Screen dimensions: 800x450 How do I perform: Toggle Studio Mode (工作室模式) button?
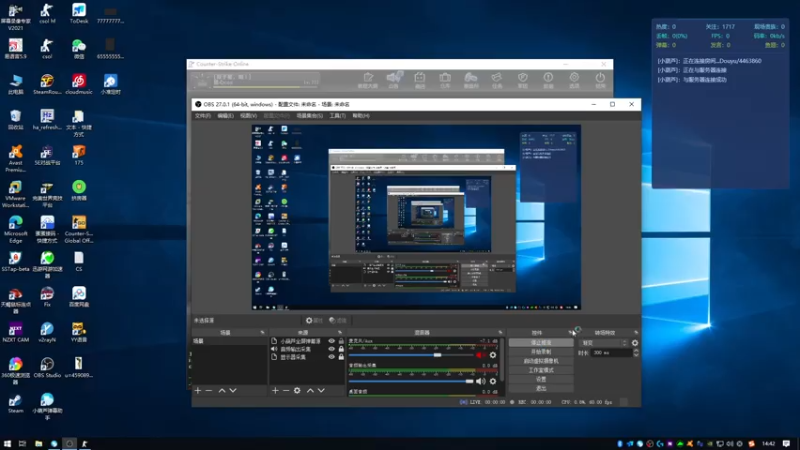[541, 370]
